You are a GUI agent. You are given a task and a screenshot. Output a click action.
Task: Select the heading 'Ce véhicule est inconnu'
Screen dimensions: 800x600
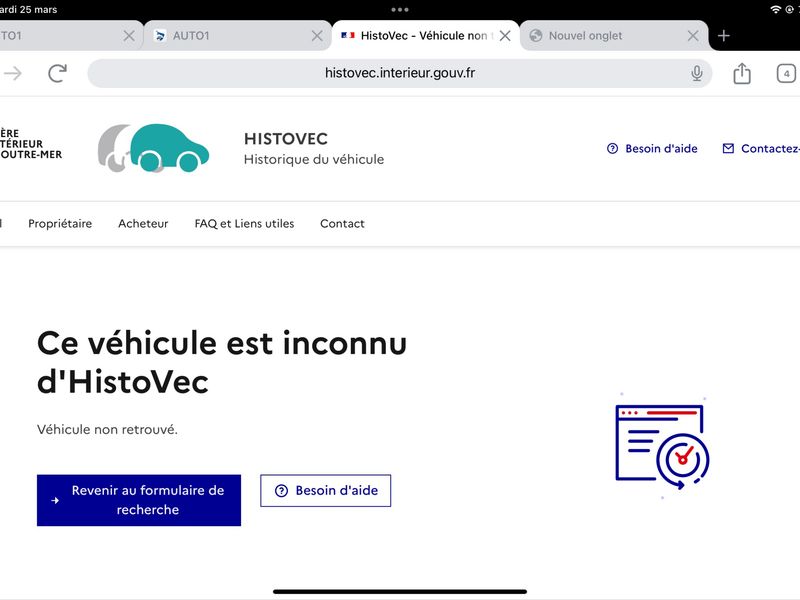(222, 343)
